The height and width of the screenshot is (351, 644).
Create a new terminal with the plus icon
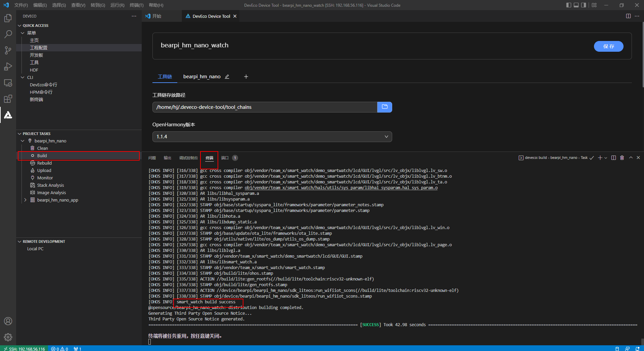600,158
